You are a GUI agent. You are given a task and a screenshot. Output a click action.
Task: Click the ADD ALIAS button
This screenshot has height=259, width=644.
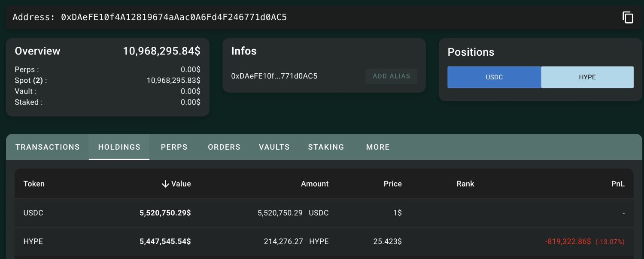(391, 76)
